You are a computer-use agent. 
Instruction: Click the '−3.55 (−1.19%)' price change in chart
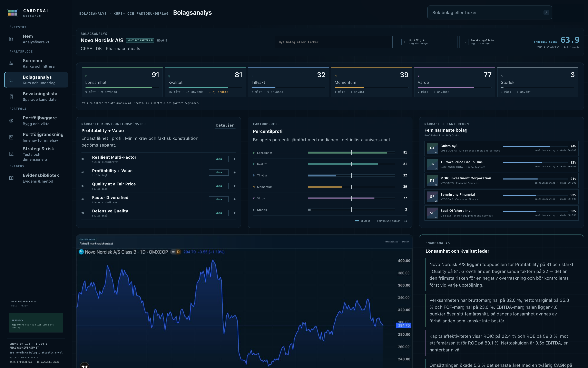coord(211,252)
